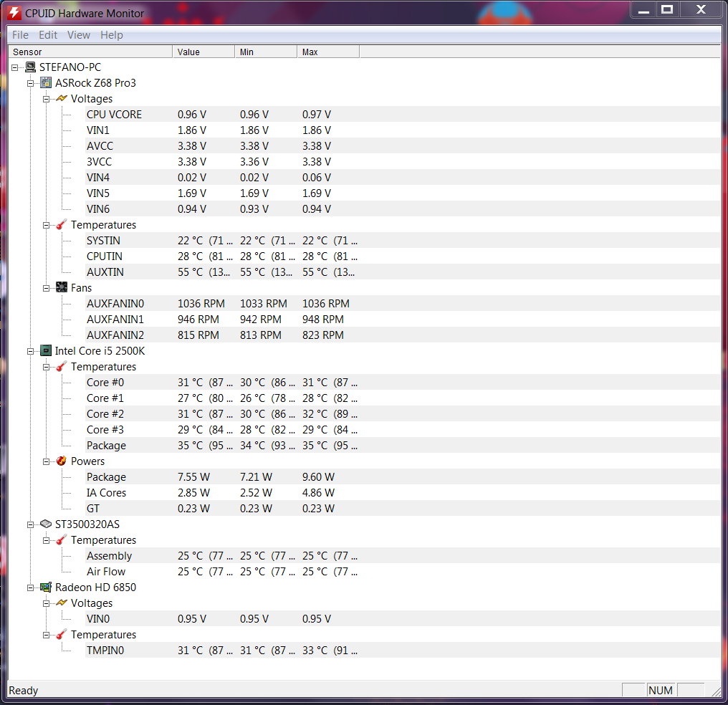Screen dimensions: 728x705
Task: Click the Powers flame icon
Action: [62, 461]
